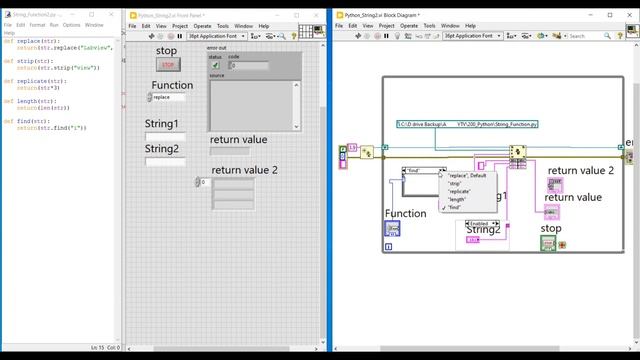Click Abort Execution in Block Diagram toolbar

click(377, 36)
